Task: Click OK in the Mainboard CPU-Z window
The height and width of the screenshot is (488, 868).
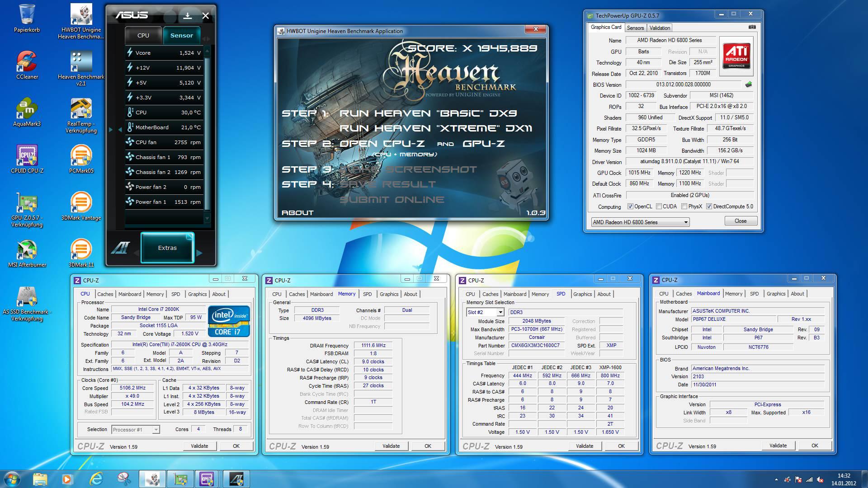Action: [815, 446]
